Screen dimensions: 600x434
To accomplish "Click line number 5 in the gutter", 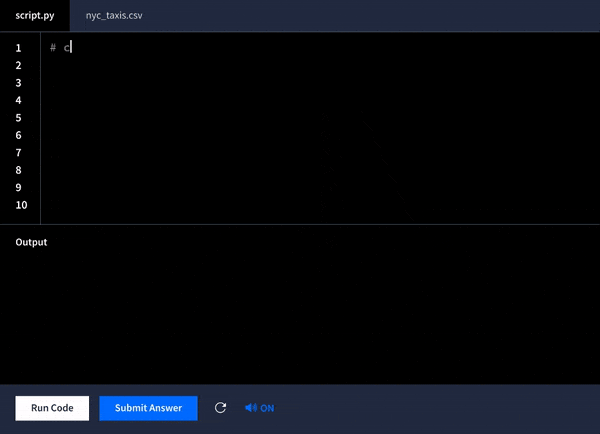I will click(x=19, y=118).
